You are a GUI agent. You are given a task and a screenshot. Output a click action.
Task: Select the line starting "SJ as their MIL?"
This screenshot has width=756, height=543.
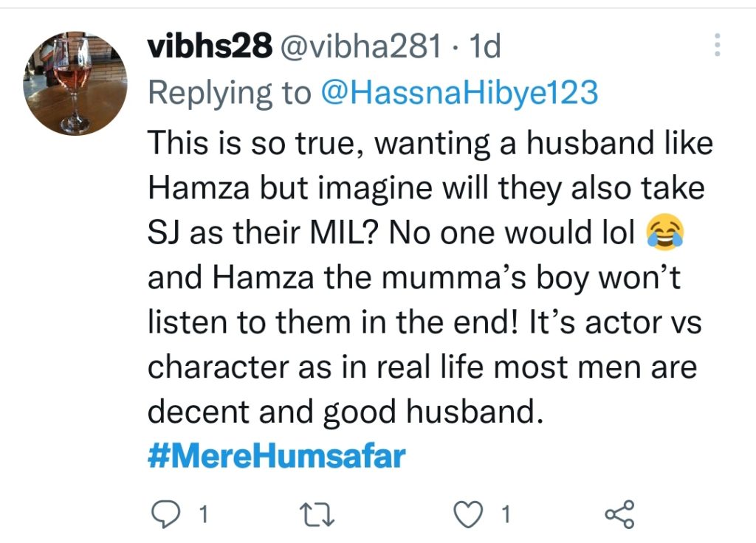click(416, 232)
